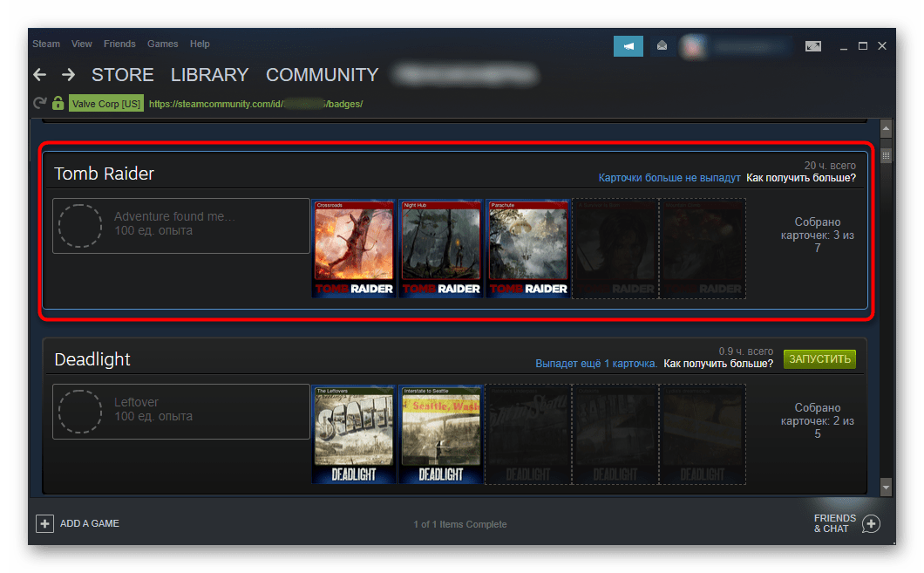This screenshot has width=924, height=573.
Task: Open the View menu
Action: coord(81,44)
